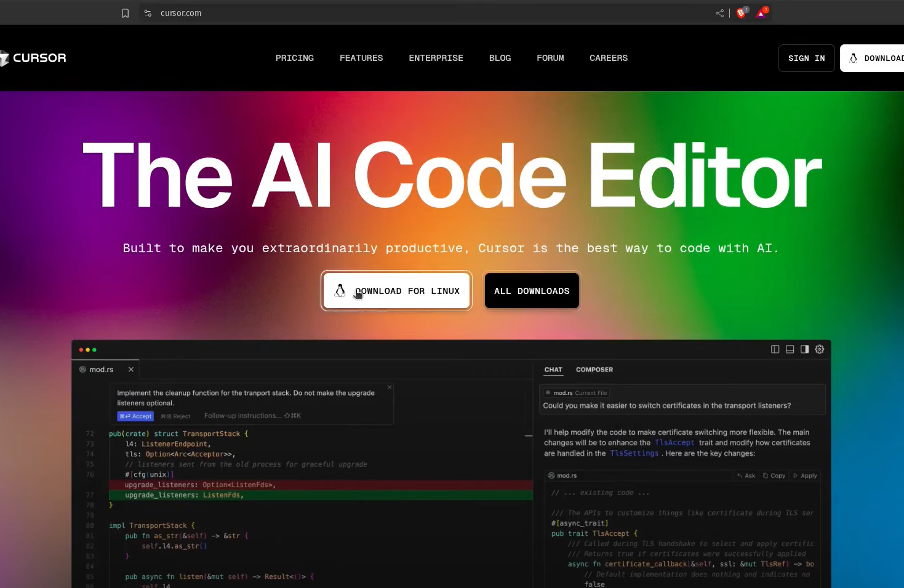
Task: Bookmark this page with the bookmark icon
Action: (x=126, y=13)
